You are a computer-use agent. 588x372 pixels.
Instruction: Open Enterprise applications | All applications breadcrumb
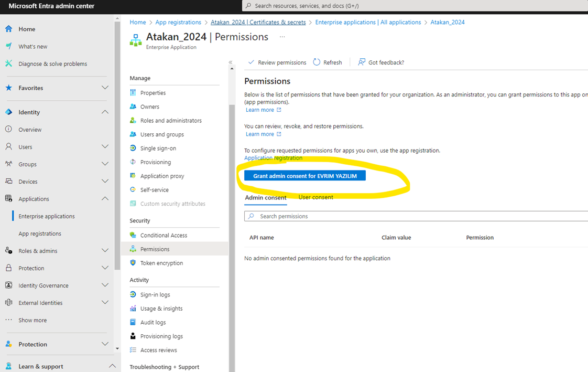point(368,22)
